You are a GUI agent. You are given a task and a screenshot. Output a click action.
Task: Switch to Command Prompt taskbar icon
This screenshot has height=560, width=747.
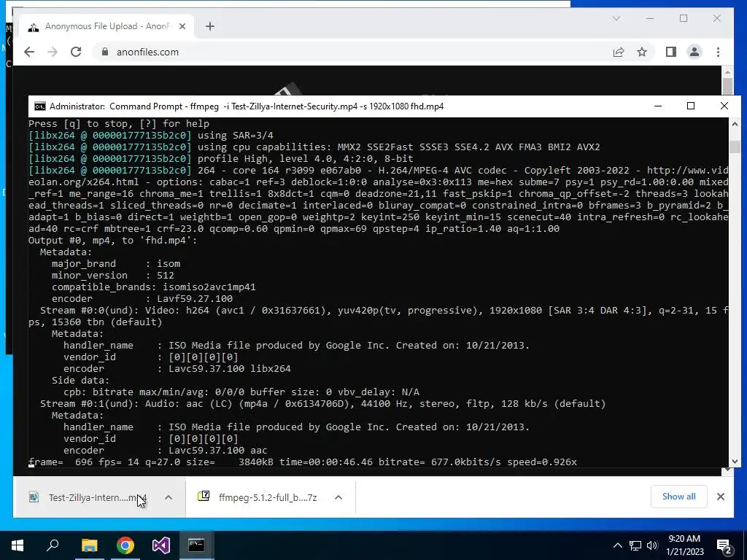point(196,545)
